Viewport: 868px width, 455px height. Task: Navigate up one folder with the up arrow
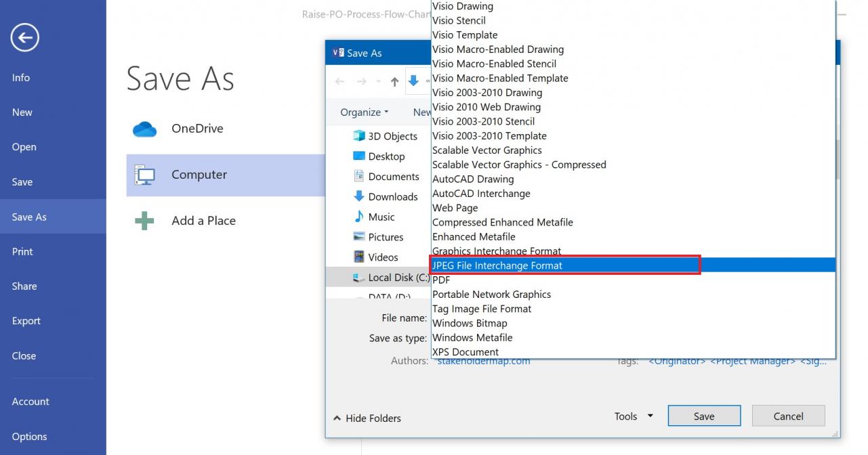click(x=394, y=81)
